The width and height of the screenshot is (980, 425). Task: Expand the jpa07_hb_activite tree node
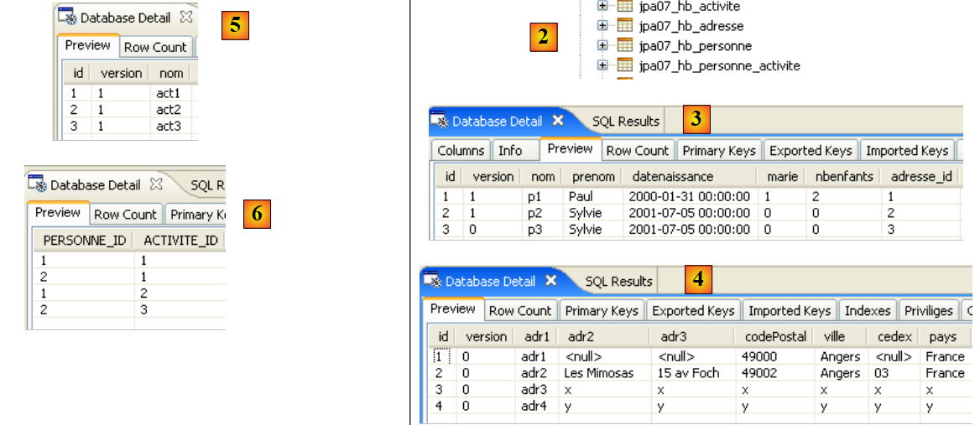click(x=602, y=7)
